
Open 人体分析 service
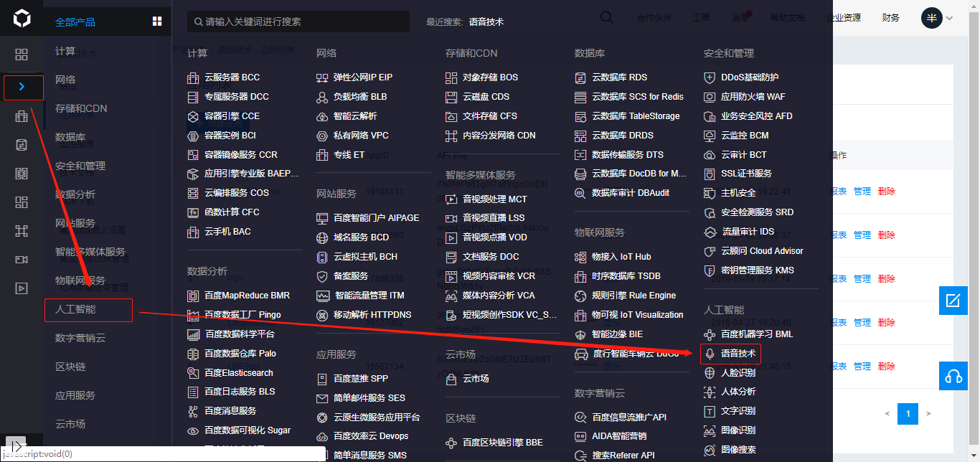(x=730, y=392)
